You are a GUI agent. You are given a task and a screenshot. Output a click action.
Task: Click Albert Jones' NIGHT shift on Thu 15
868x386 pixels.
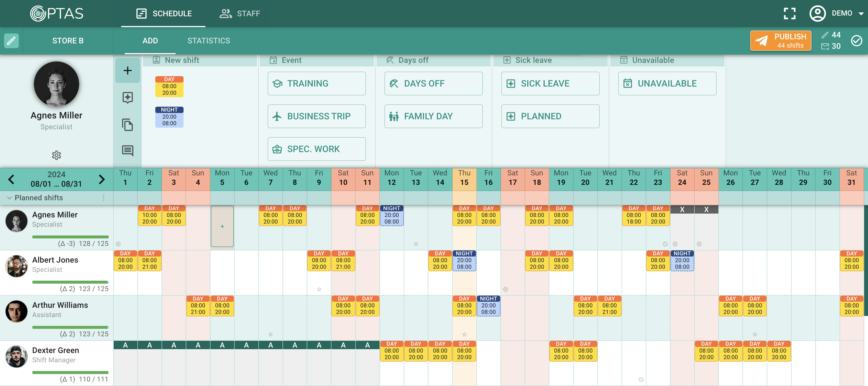[464, 261]
